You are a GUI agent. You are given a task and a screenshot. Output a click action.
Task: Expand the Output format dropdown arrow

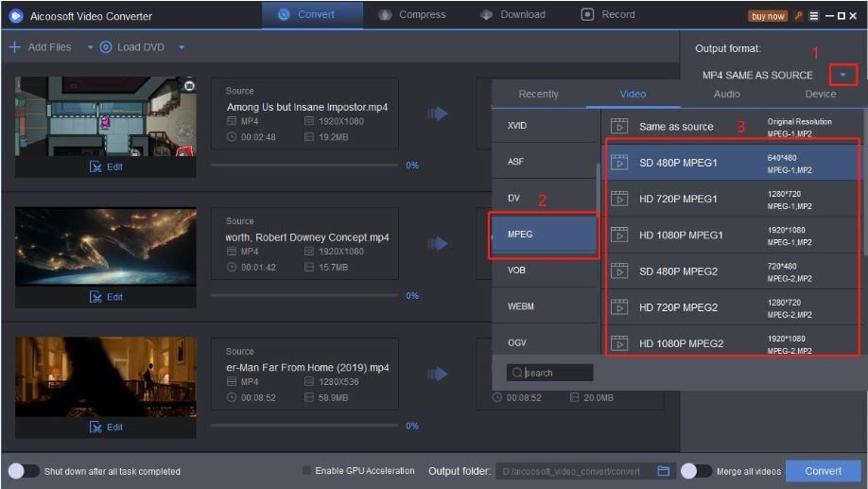[843, 75]
